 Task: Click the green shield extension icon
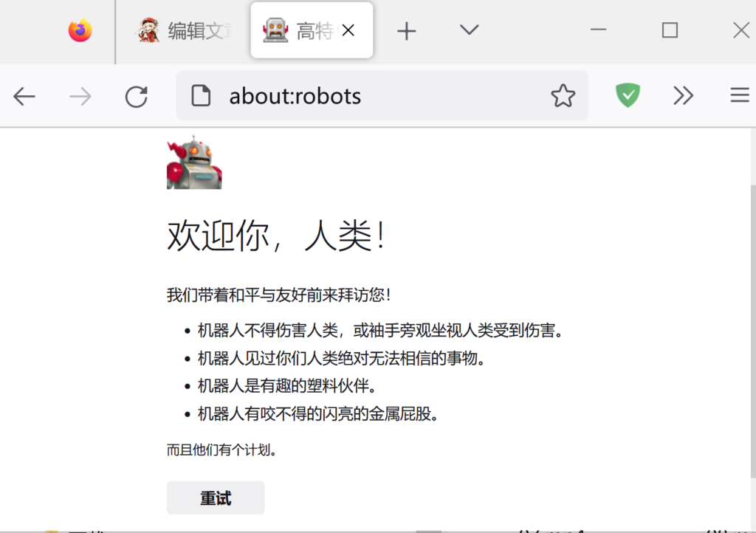(627, 95)
